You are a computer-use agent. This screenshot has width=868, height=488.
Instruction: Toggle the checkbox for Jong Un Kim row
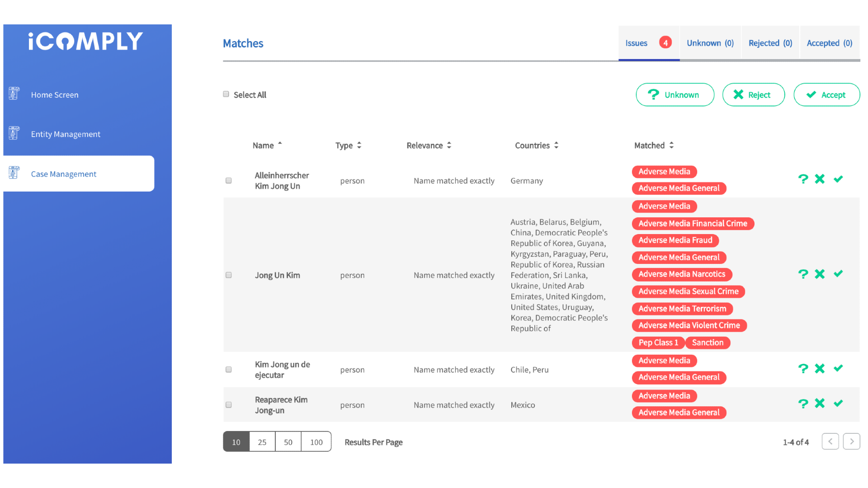[x=229, y=275]
